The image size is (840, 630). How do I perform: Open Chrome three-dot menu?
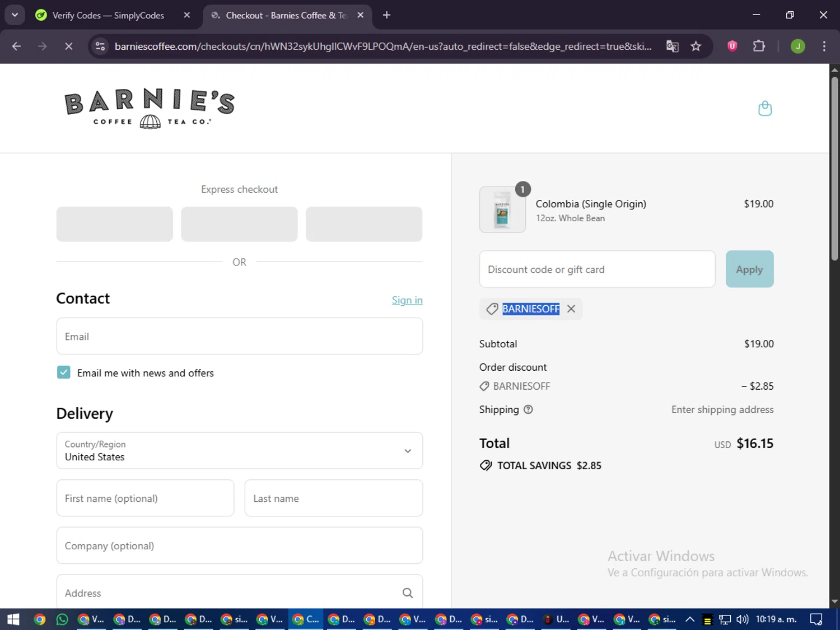pos(824,46)
